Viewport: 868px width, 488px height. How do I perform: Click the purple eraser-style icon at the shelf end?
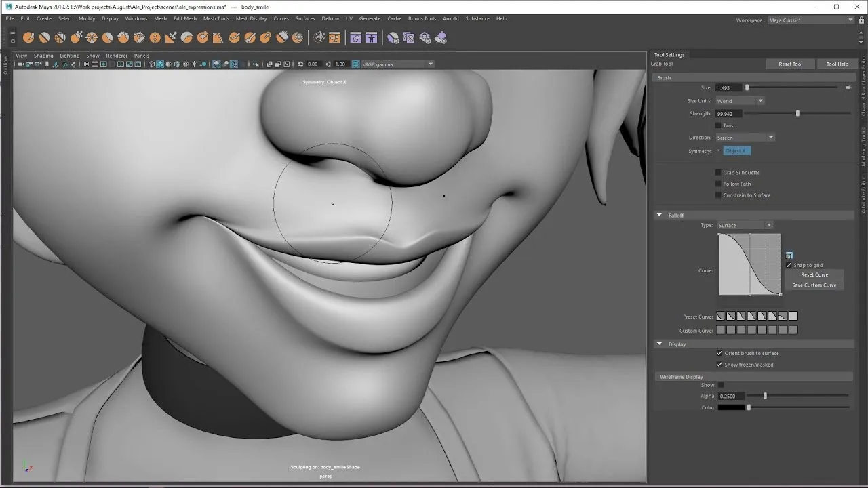[x=440, y=37]
